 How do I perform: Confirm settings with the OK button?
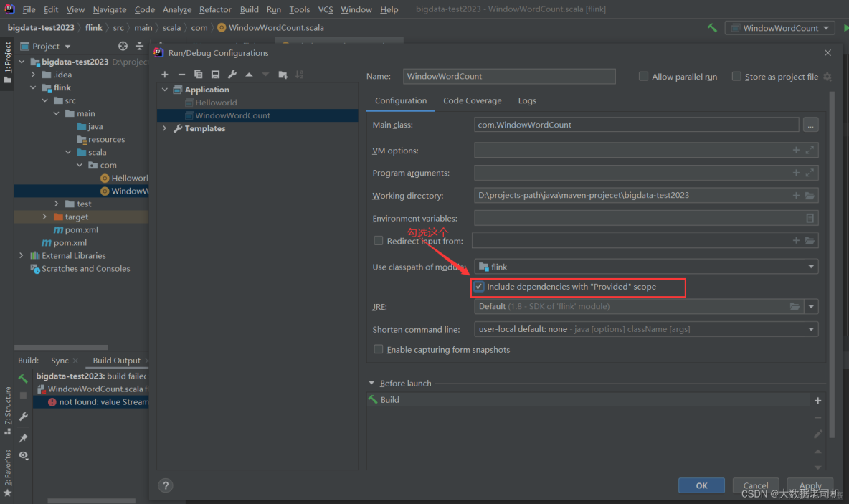click(701, 485)
